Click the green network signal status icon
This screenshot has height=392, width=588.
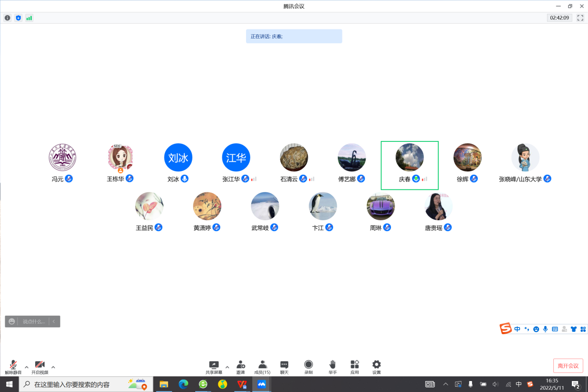29,18
